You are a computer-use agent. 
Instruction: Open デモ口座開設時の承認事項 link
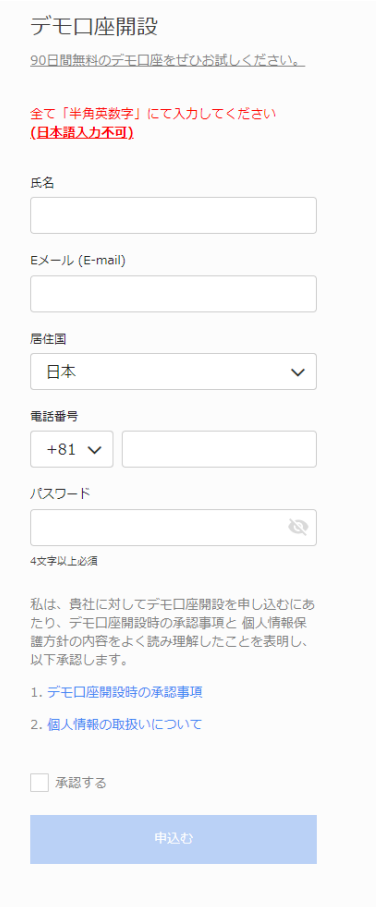pos(124,692)
